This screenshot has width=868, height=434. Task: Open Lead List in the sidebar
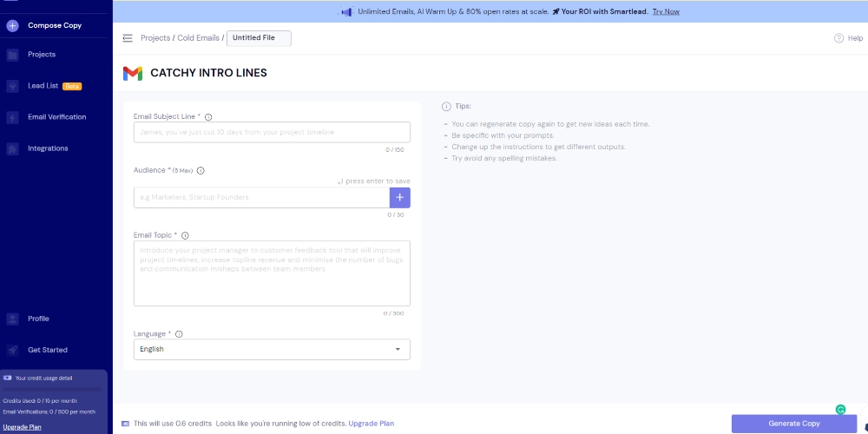pyautogui.click(x=43, y=86)
